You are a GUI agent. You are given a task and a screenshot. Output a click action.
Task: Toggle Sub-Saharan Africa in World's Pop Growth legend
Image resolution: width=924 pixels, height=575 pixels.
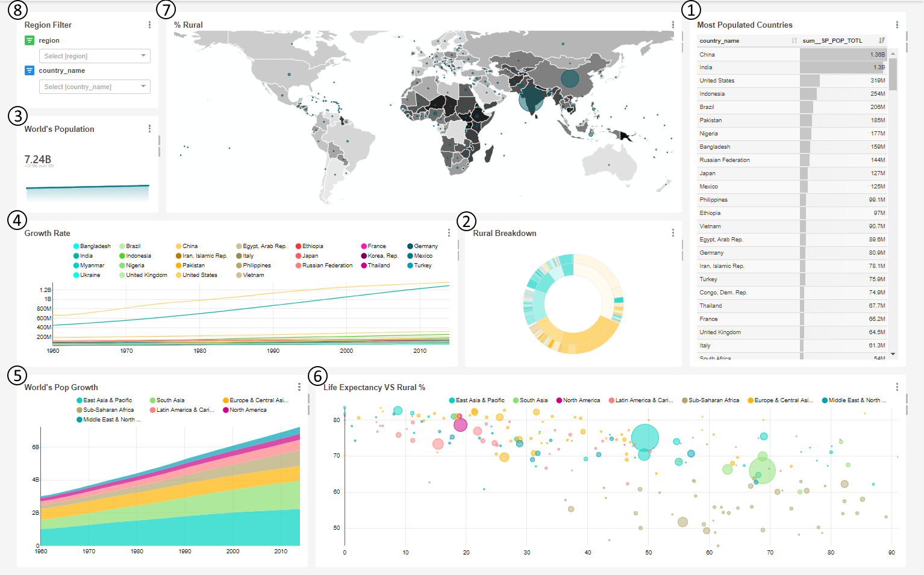click(x=105, y=410)
